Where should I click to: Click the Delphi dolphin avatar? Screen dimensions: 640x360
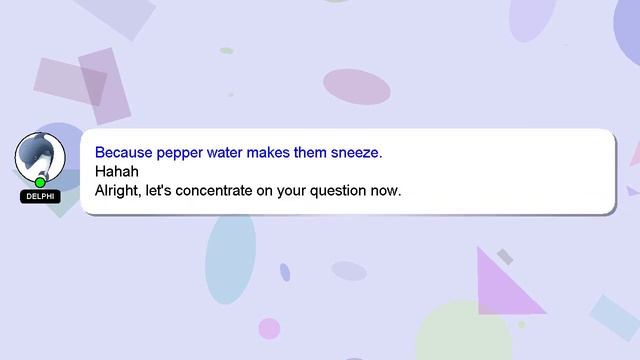40,157
